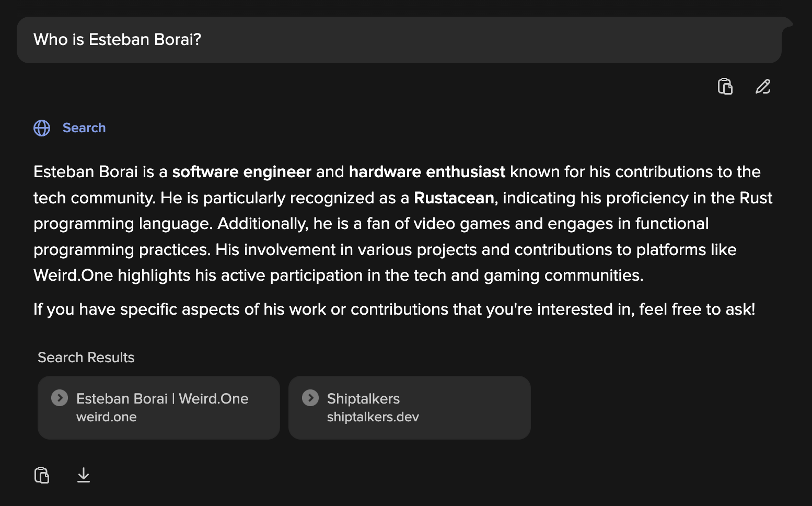The width and height of the screenshot is (812, 506).
Task: Click the bold "software engineer" text
Action: pos(241,172)
